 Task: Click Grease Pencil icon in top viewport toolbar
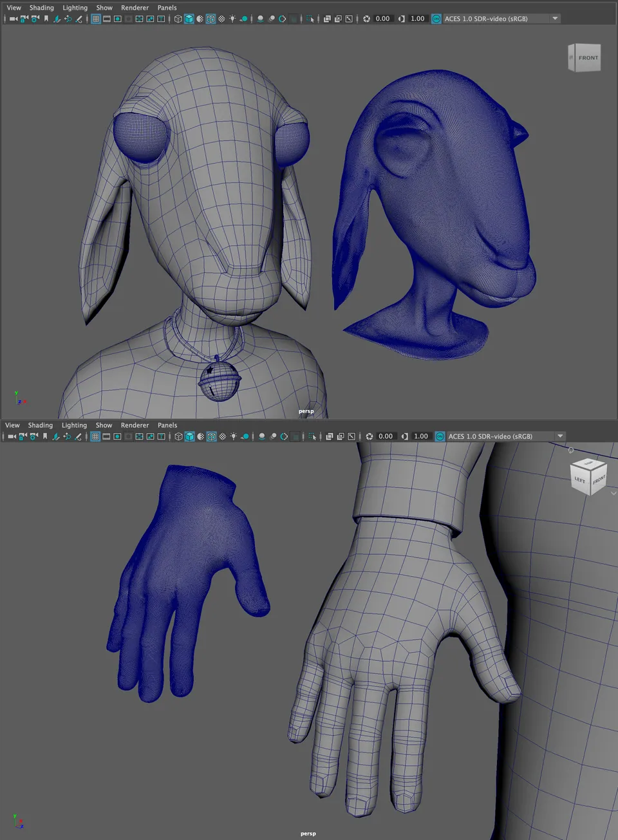click(x=79, y=19)
